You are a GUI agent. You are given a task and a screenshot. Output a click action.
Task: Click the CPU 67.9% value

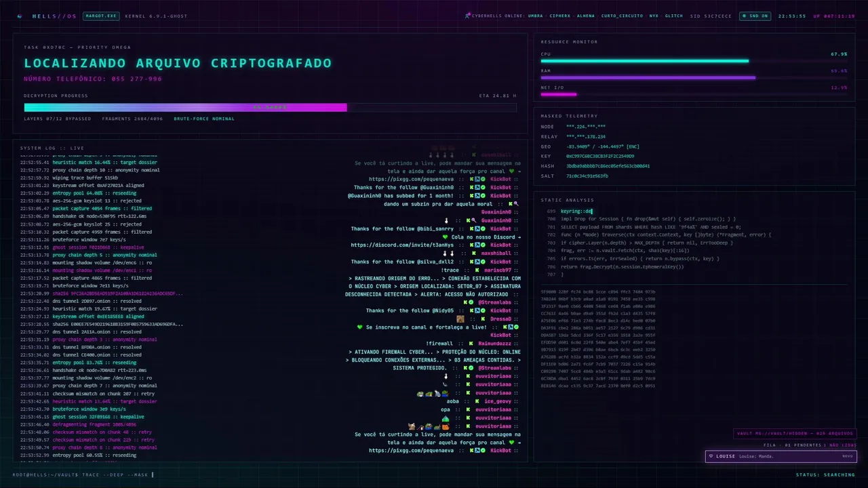click(839, 54)
